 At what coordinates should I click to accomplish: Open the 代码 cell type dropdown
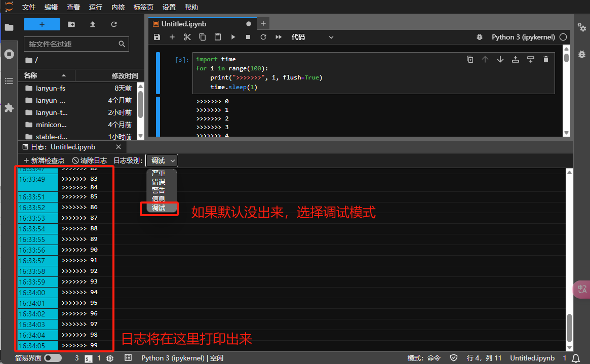coord(312,37)
